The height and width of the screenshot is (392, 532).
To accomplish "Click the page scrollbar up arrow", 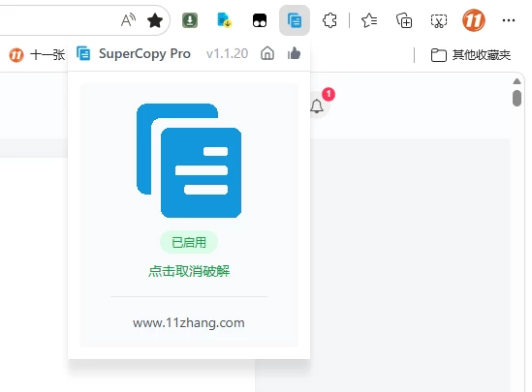I will click(x=516, y=81).
